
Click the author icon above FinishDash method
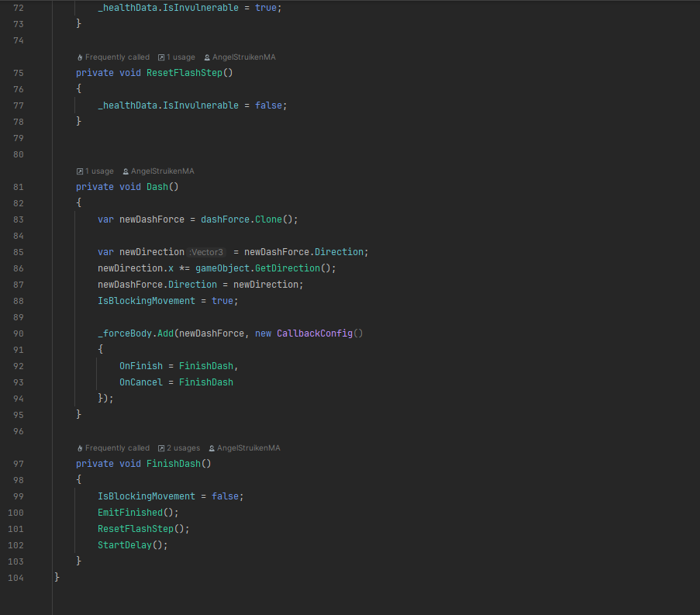212,448
